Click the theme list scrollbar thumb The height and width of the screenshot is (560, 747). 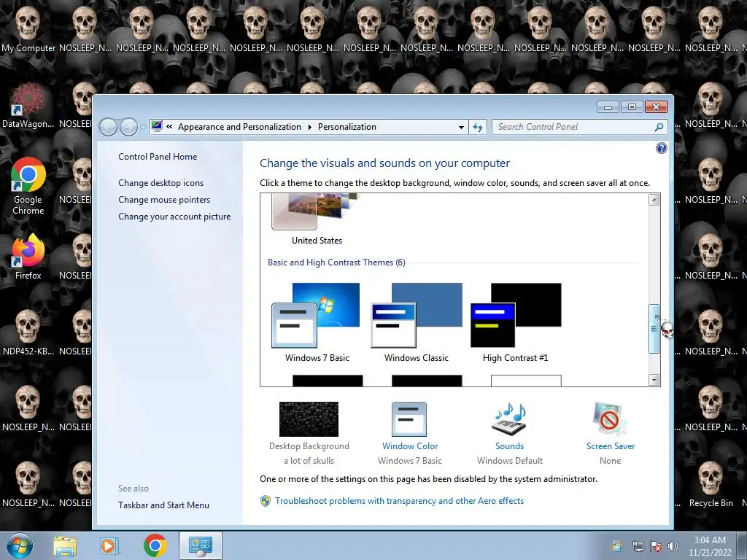pos(654,329)
